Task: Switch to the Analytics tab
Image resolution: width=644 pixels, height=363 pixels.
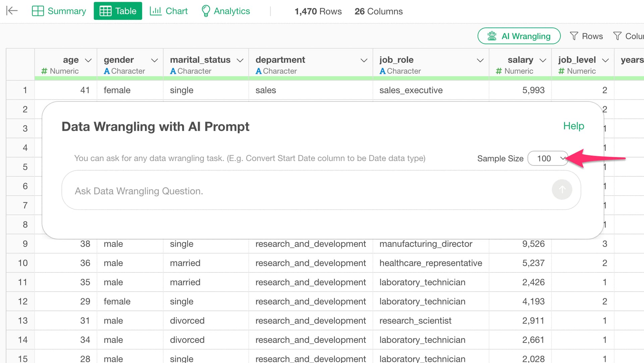Action: pyautogui.click(x=225, y=11)
